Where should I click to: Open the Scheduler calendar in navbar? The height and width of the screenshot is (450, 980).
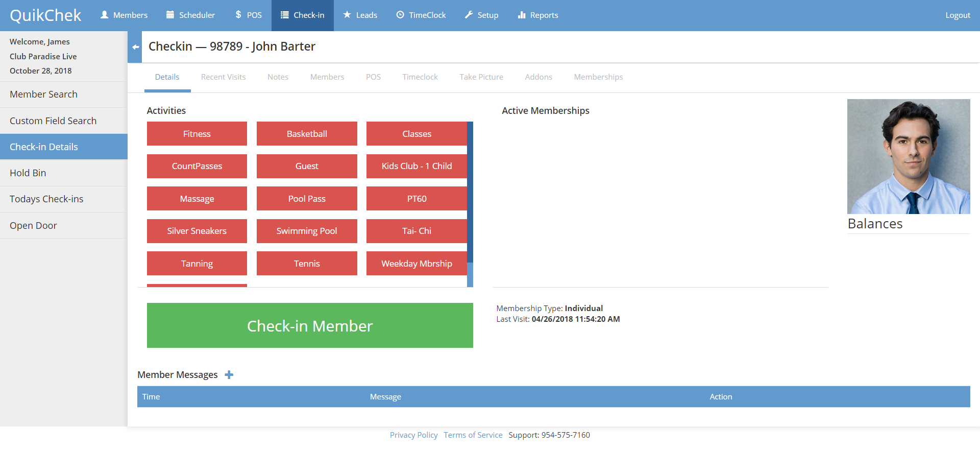click(190, 15)
